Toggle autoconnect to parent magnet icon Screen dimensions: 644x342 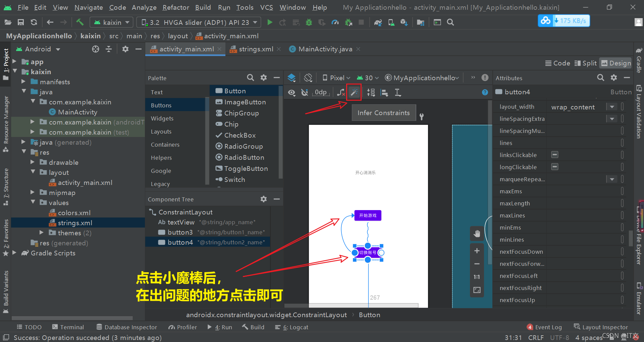pyautogui.click(x=305, y=92)
